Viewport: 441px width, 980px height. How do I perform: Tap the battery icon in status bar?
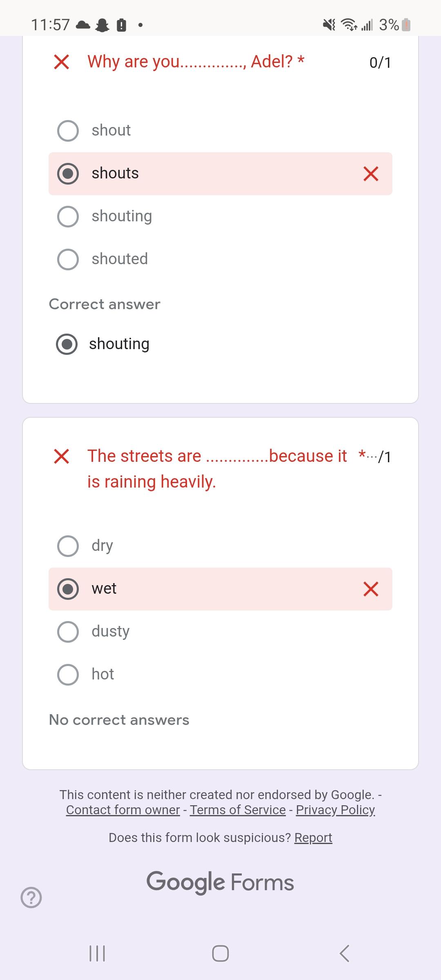pyautogui.click(x=406, y=25)
